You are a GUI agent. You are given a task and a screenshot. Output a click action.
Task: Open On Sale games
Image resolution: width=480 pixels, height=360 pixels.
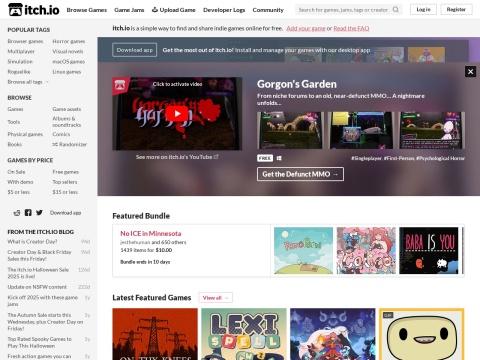[x=16, y=172]
